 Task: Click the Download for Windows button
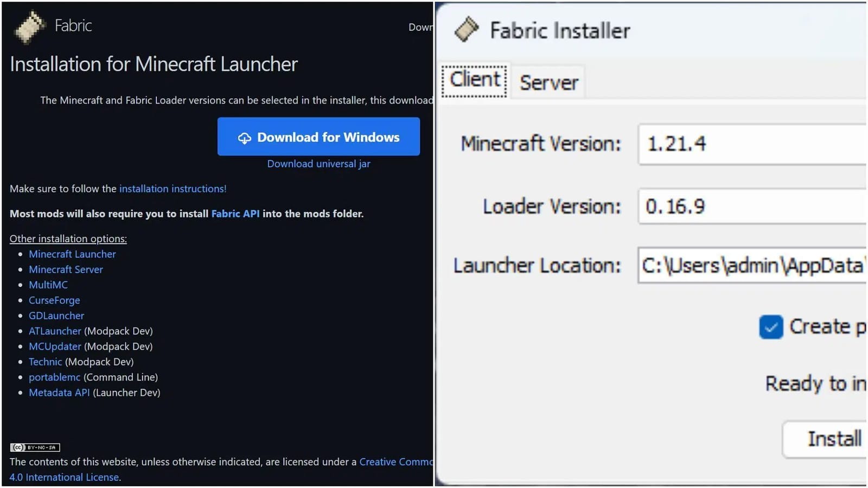click(318, 137)
